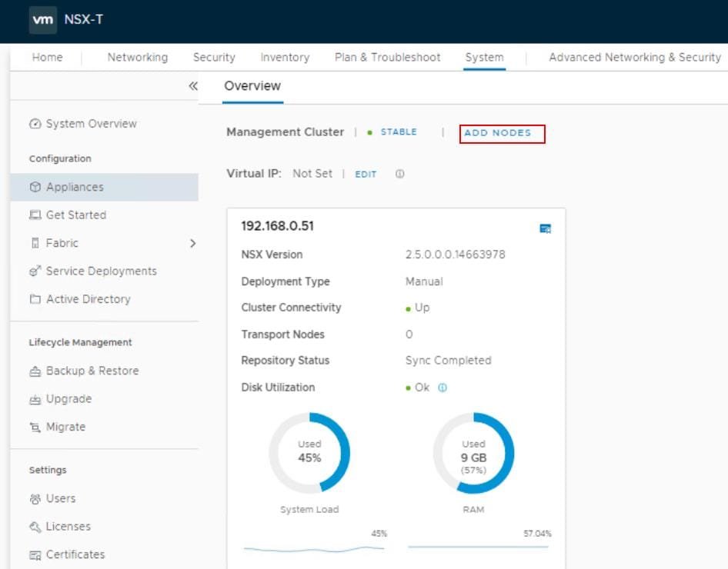The image size is (728, 569).
Task: Click EDIT next to Virtual IP
Action: click(366, 175)
